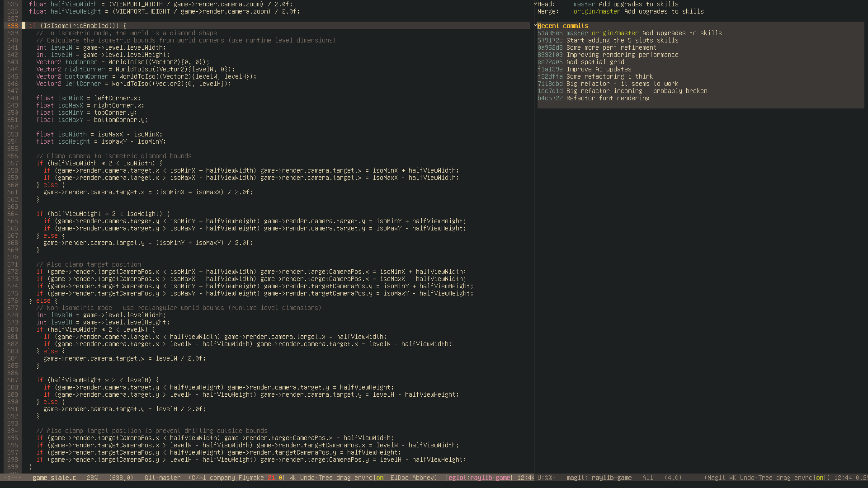Click the magit: raylib-game buffer name
The width and height of the screenshot is (868, 488).
(599, 478)
